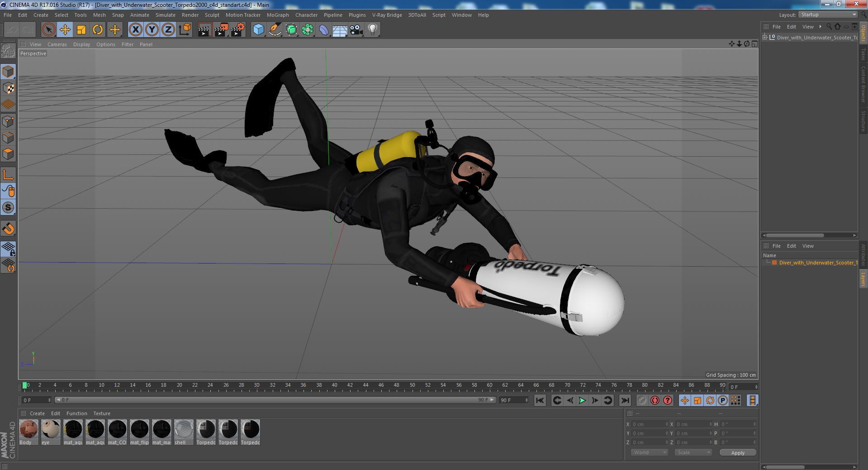Viewport: 868px width, 470px height.
Task: Add a Camera object
Action: (x=356, y=30)
